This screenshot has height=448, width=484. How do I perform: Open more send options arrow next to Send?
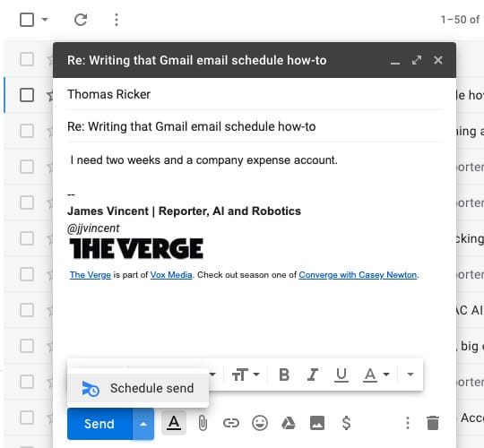pyautogui.click(x=143, y=424)
